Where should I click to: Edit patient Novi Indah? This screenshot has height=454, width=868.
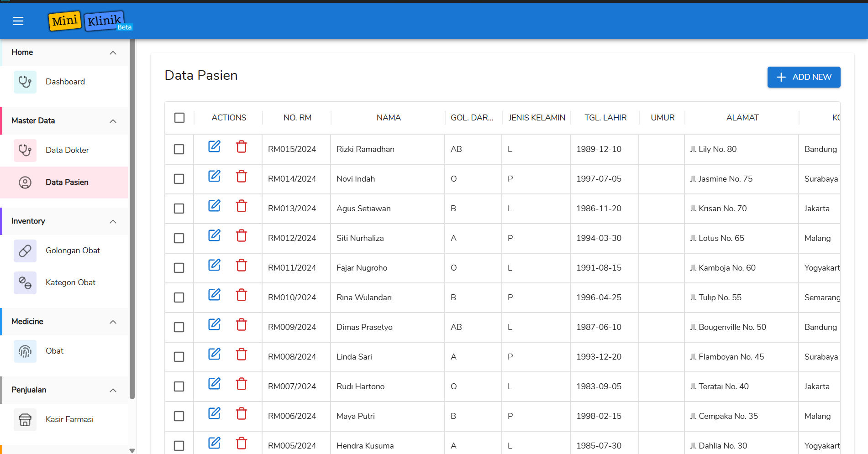214,176
